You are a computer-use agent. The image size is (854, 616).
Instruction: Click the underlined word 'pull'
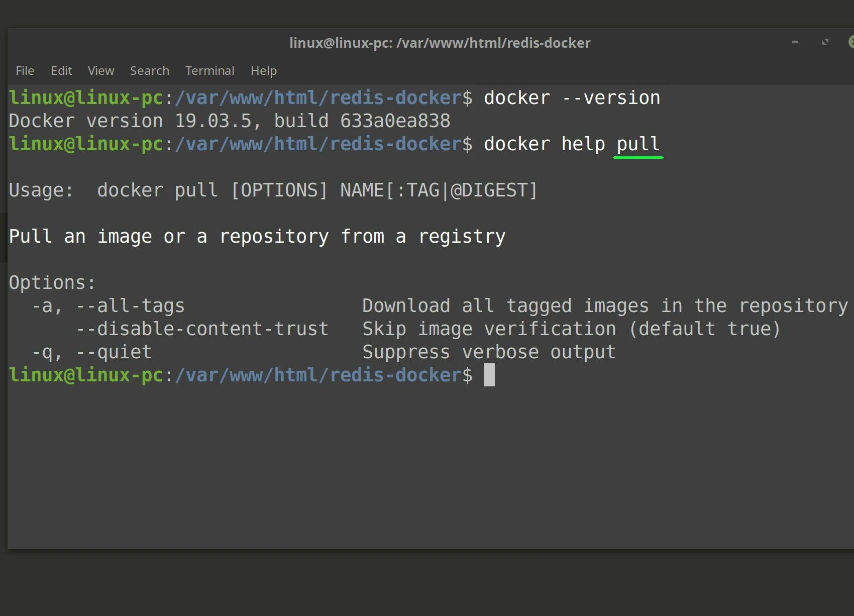coord(638,145)
